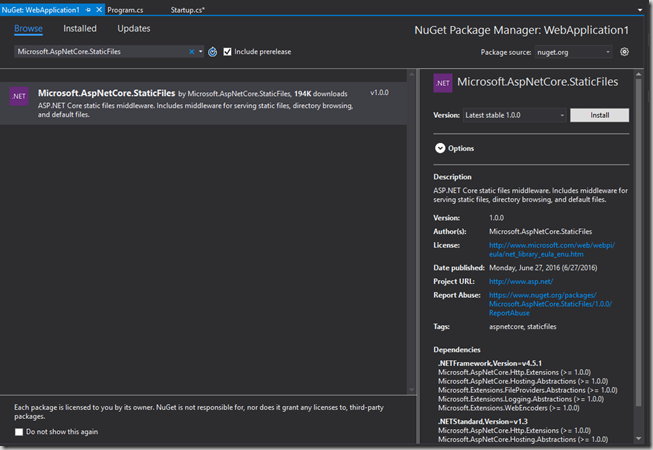Click in Microsoft.AspNetCore.StaticFiles search field
This screenshot has height=450, width=653.
102,52
